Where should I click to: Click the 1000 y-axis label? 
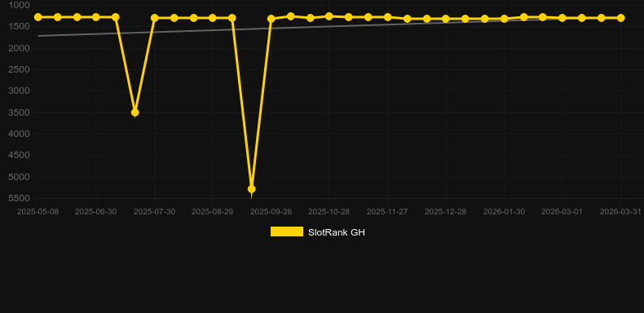20,5
